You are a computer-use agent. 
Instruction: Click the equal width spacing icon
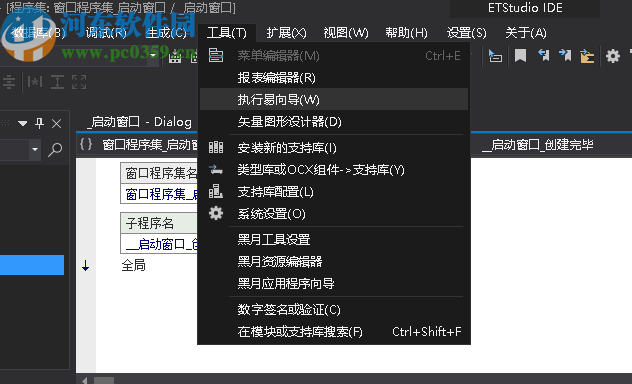tap(35, 82)
